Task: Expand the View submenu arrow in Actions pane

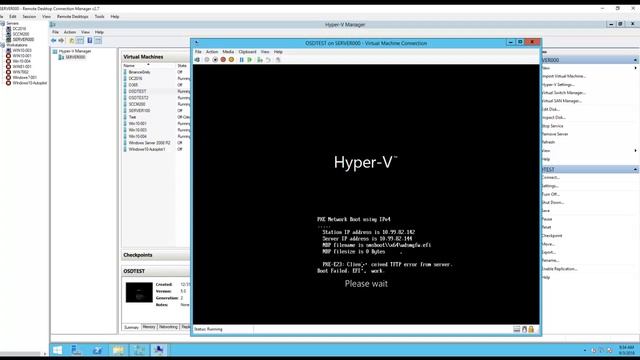Action: pyautogui.click(x=635, y=151)
